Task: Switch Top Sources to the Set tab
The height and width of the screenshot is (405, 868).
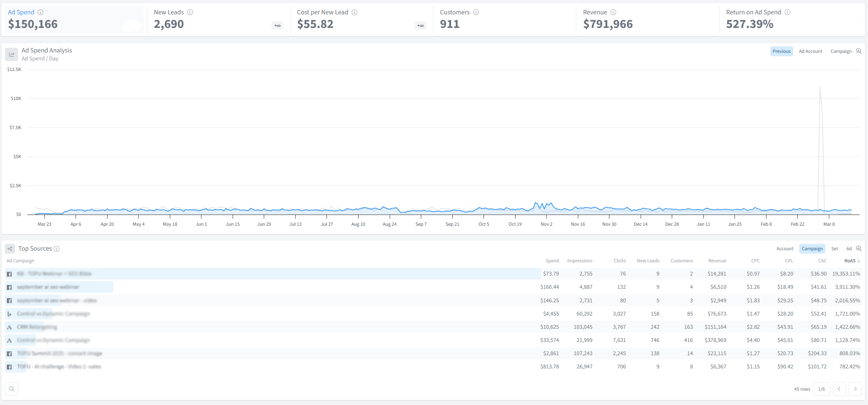Action: (835, 249)
